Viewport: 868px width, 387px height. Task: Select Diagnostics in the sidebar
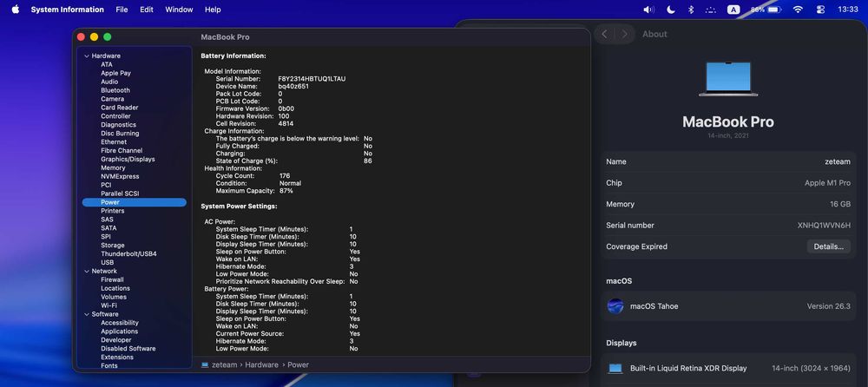pyautogui.click(x=118, y=125)
